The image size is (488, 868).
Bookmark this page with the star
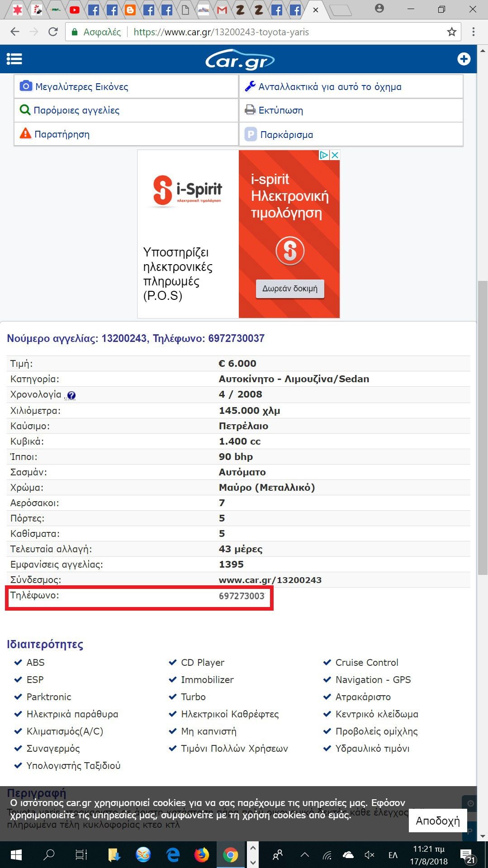[451, 32]
